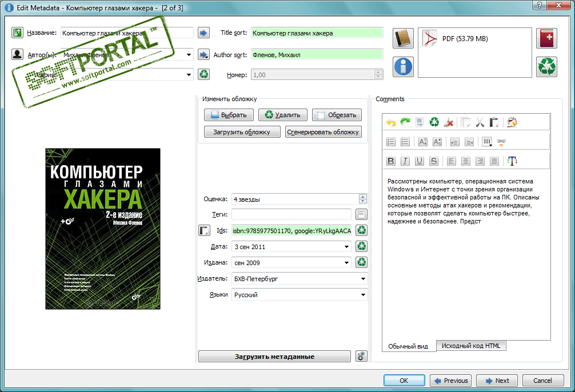Expand the Языки dropdown

[363, 294]
